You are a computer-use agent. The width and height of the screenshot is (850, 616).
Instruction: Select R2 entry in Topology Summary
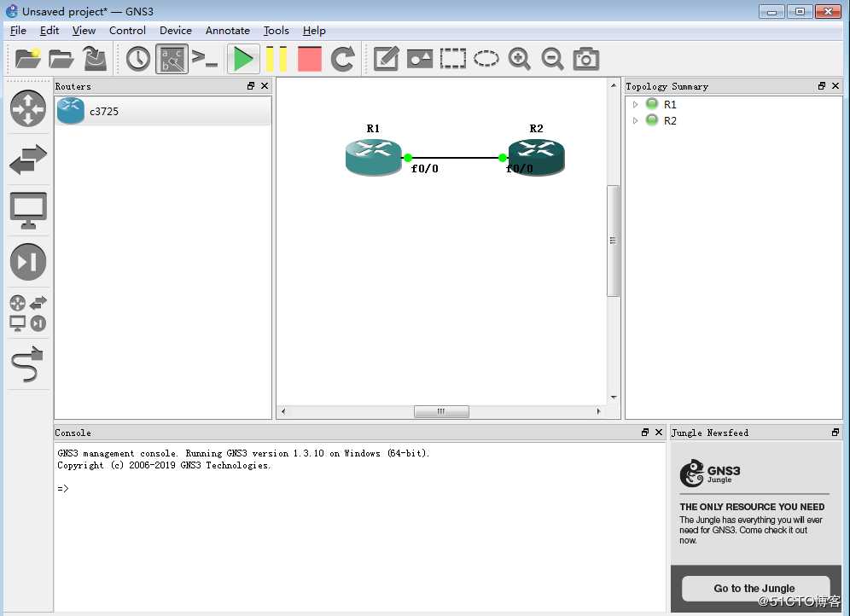click(x=670, y=120)
